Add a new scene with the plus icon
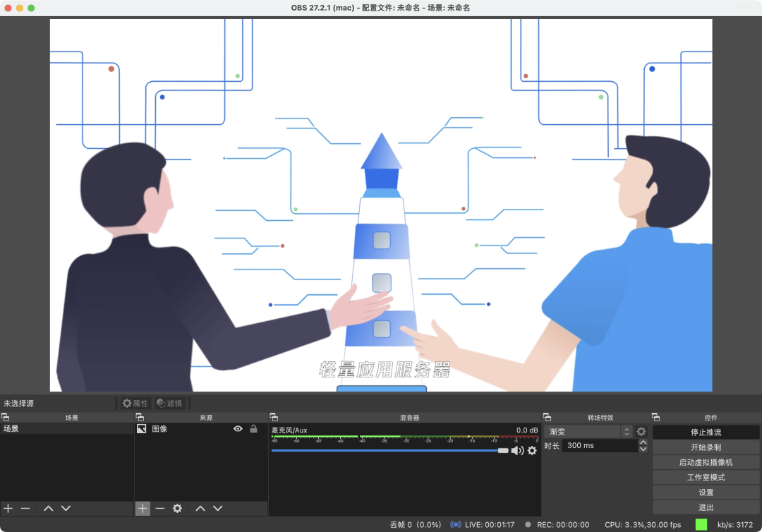The image size is (762, 532). [x=8, y=508]
